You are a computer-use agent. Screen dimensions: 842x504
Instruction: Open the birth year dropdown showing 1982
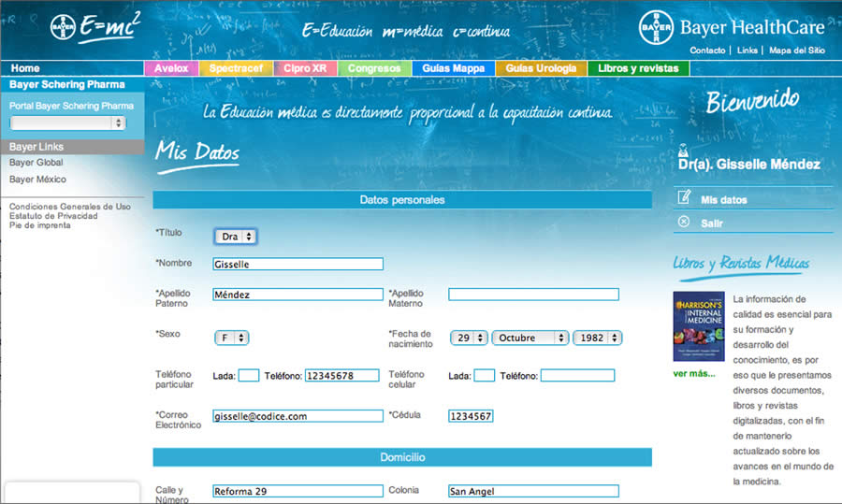597,338
